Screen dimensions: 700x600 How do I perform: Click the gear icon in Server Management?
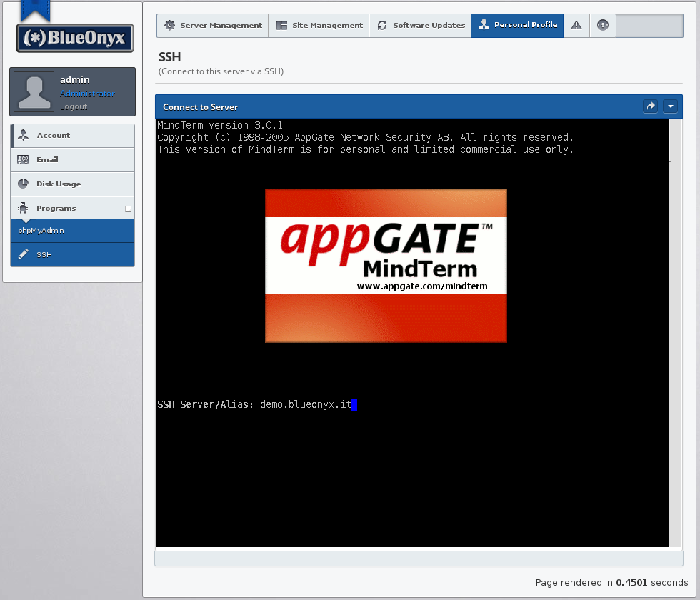[170, 26]
